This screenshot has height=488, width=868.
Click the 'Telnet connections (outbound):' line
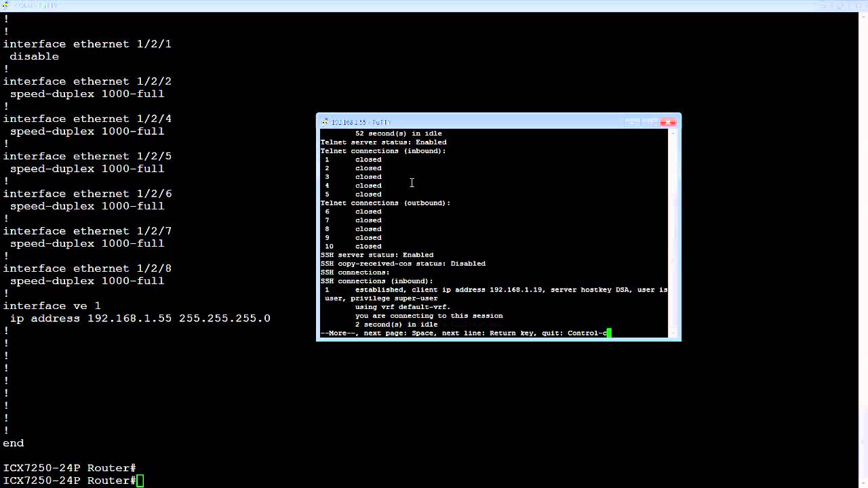(385, 203)
